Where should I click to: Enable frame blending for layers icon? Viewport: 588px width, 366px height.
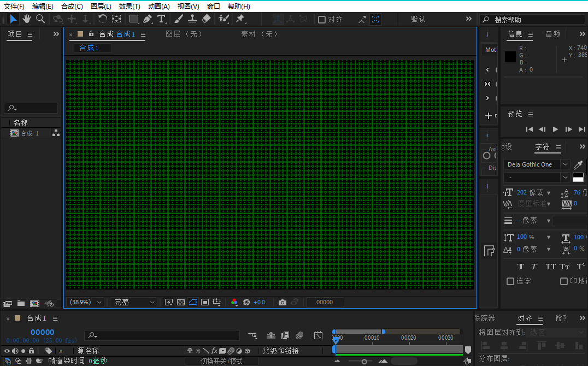285,335
